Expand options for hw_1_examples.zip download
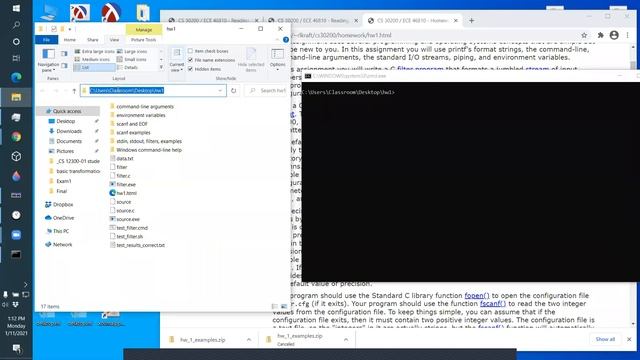This screenshot has height=360, width=640. point(249,340)
